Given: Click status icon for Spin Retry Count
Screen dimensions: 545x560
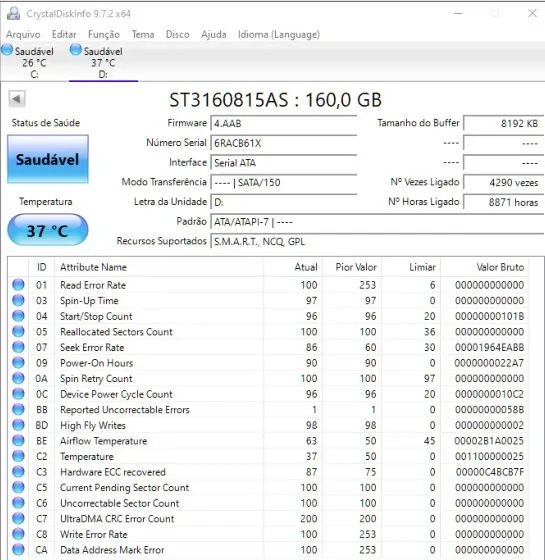Looking at the screenshot, I should pyautogui.click(x=18, y=378).
